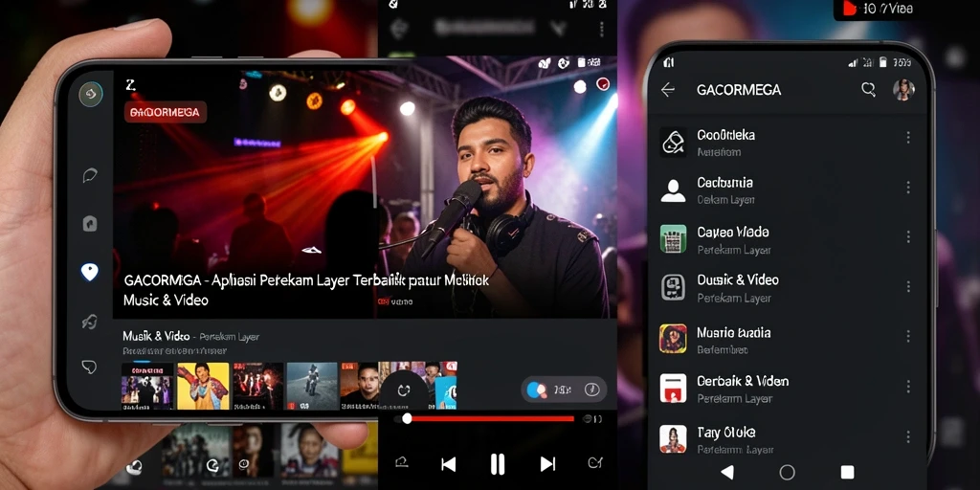The image size is (980, 490).
Task: Click the white scrubber knob on the progress bar
Action: click(x=407, y=419)
